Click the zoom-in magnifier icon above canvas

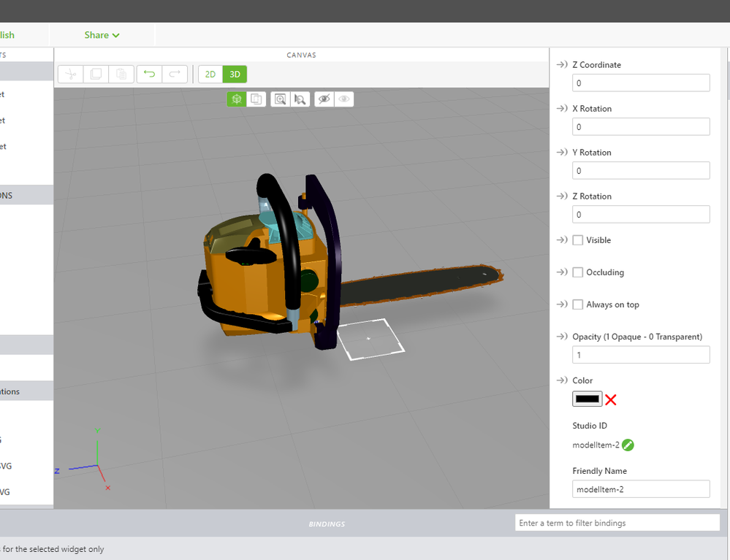(x=280, y=99)
